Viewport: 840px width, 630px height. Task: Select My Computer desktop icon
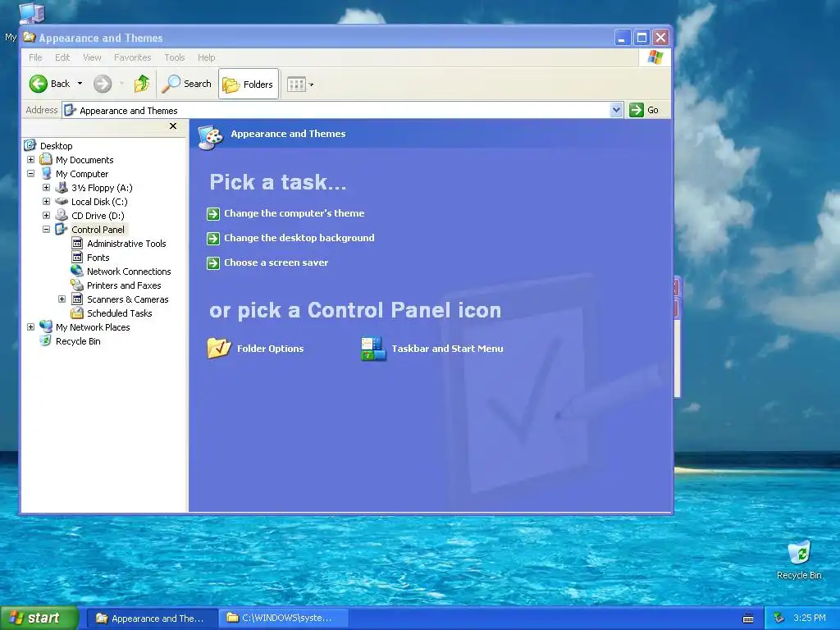coord(32,13)
